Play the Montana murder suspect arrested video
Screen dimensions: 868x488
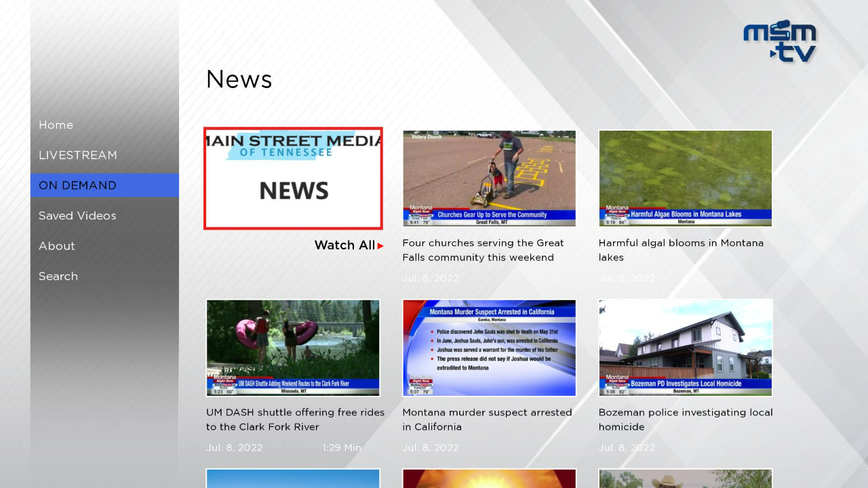(x=489, y=347)
